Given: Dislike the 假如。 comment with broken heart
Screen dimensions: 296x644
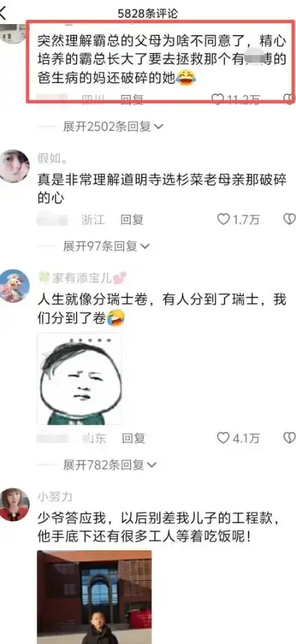Looking at the screenshot, I should click(290, 219).
